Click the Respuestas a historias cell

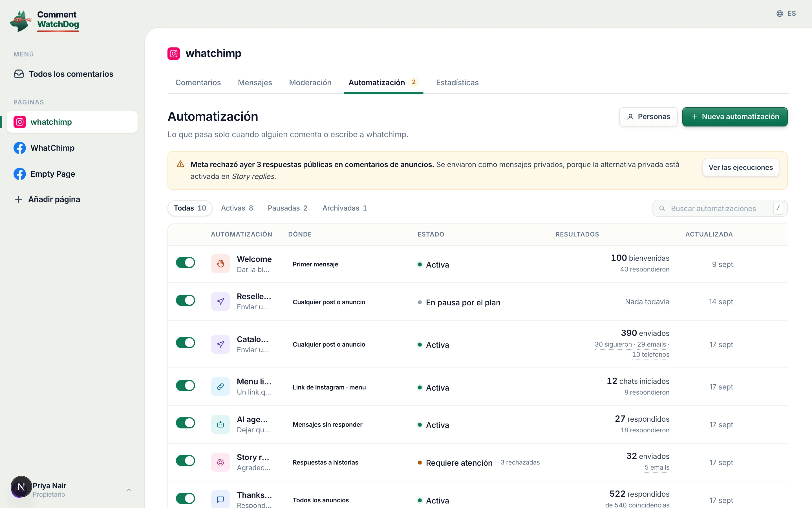[x=325, y=463]
